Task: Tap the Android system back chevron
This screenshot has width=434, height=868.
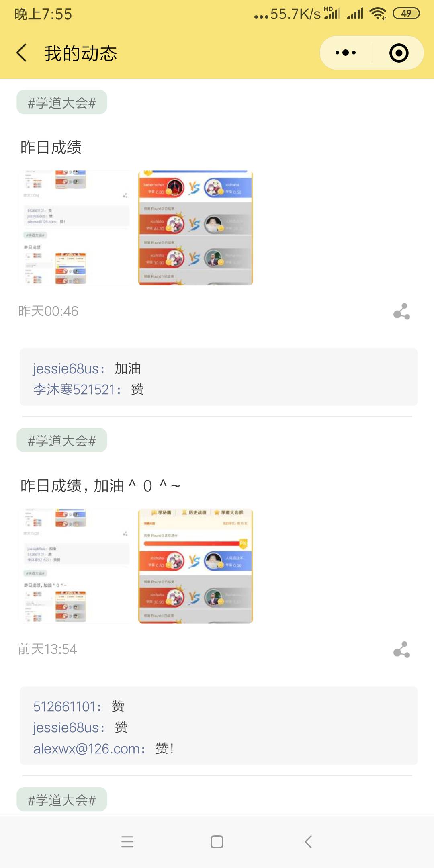Action: click(308, 842)
